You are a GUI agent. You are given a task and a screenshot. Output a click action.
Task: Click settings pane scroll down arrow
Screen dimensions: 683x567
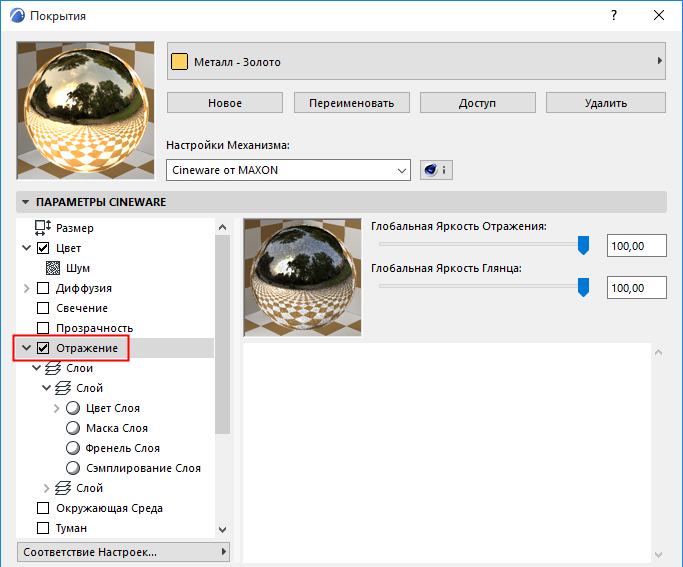(659, 554)
